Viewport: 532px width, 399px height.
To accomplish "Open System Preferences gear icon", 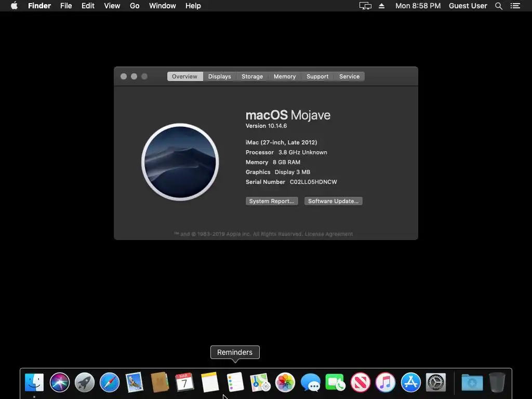I will click(436, 382).
